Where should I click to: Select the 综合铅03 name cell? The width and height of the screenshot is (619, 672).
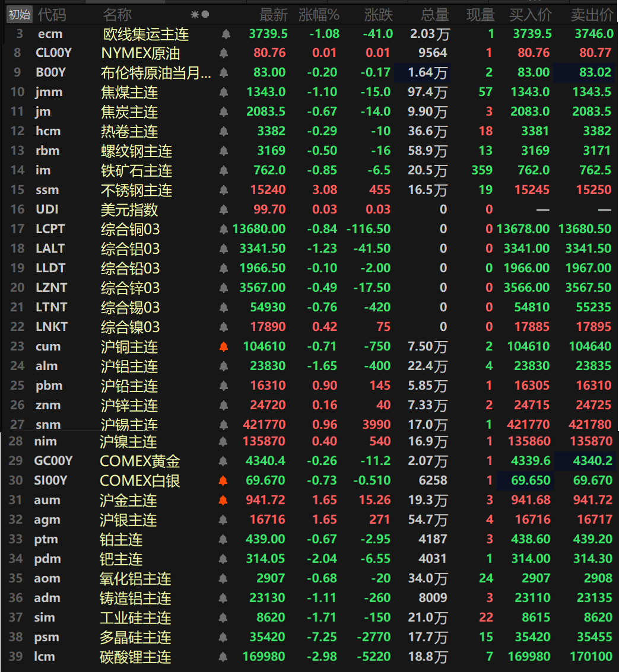130,269
